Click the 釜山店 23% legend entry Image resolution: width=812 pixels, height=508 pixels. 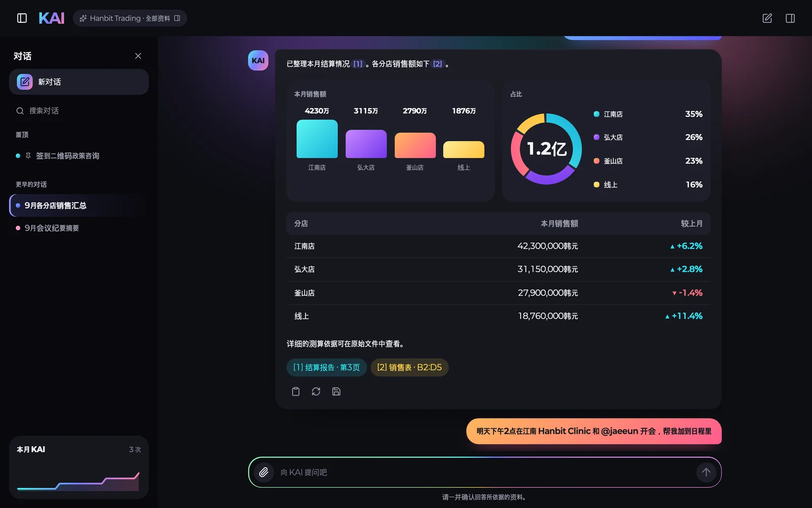tap(648, 161)
